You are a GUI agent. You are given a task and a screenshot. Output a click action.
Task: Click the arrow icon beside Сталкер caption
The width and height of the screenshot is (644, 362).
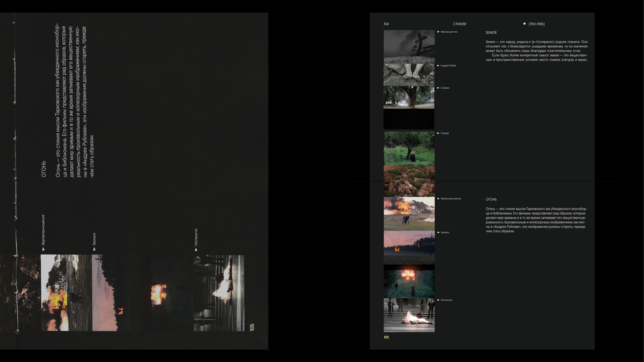click(438, 133)
